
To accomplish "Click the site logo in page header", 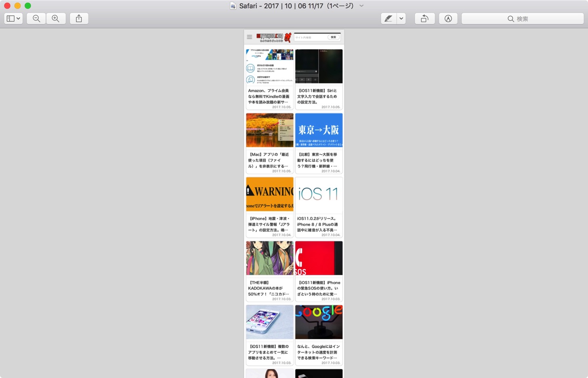I will click(x=274, y=38).
